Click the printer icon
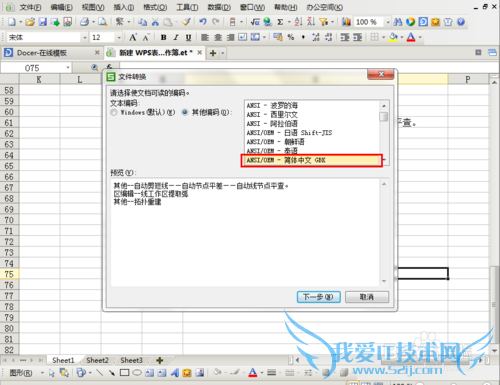Screen dimensions: 500x385 84,22
